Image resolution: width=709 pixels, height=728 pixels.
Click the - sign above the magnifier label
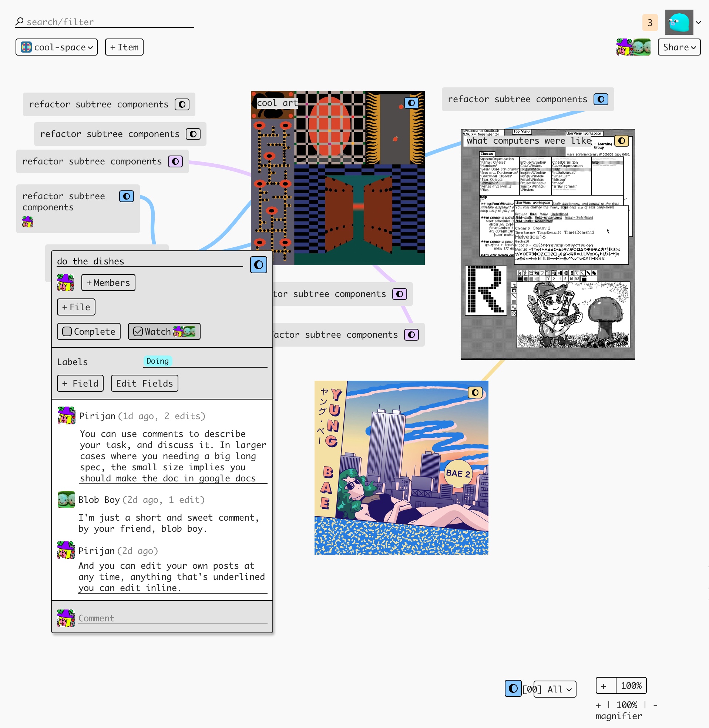655,705
